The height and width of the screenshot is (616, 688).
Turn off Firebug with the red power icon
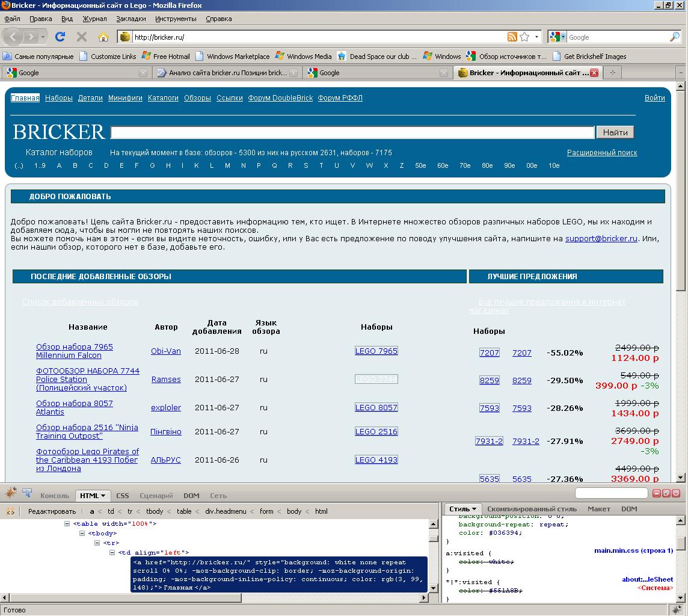[676, 493]
